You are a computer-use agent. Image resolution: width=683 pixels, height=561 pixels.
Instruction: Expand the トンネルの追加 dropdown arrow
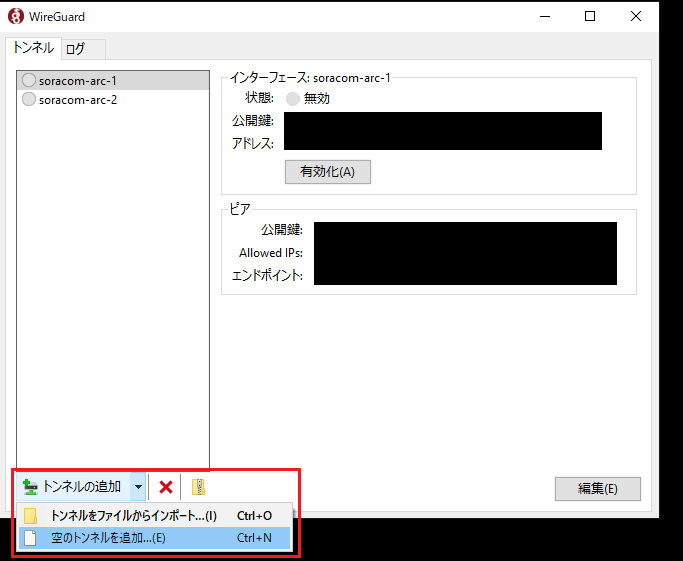(x=138, y=487)
